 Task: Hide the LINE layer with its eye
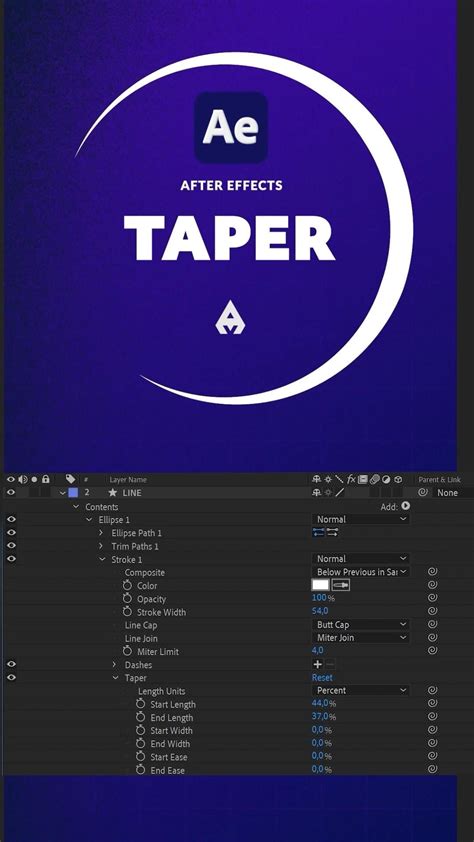point(11,492)
